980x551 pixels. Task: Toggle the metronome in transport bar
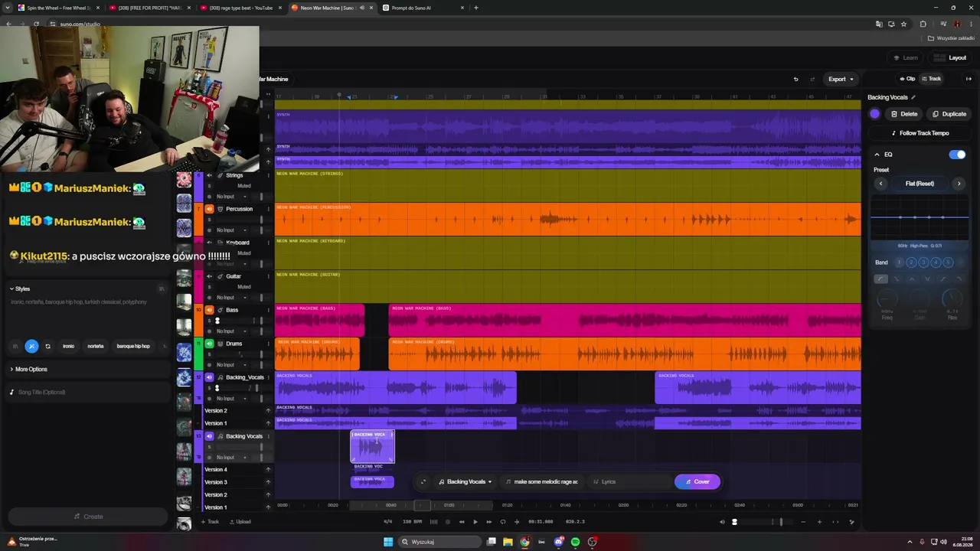434,522
